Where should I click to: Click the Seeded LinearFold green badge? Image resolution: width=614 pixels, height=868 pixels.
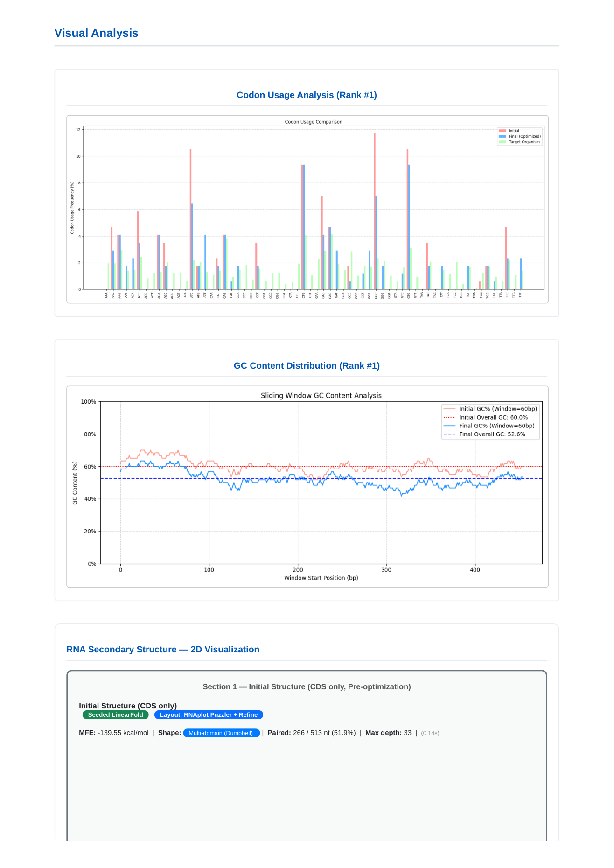tap(115, 715)
